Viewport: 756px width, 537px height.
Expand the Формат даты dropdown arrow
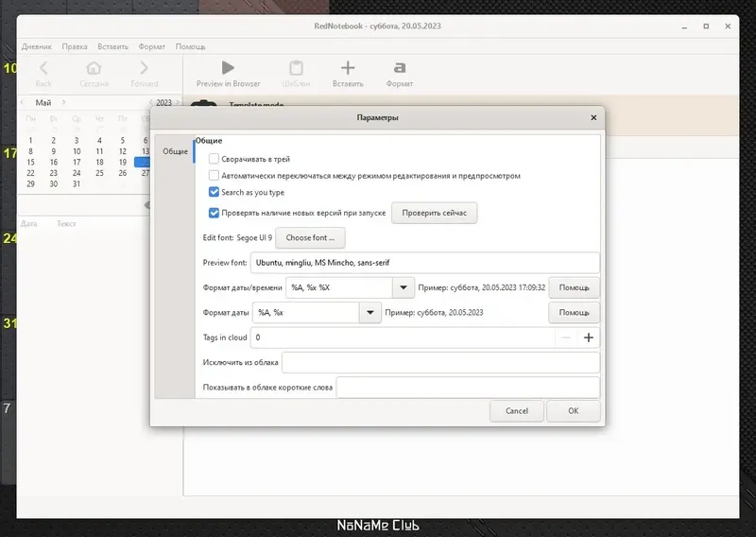pos(369,313)
